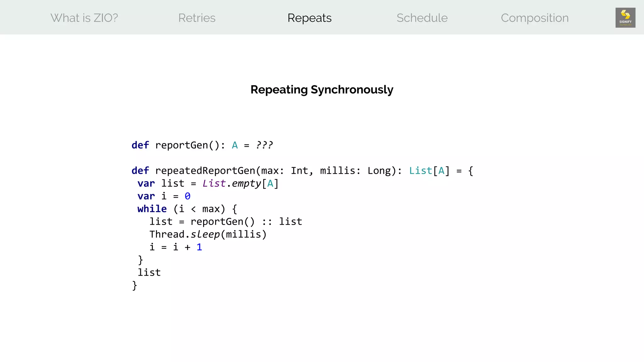Image resolution: width=644 pixels, height=362 pixels.
Task: Click the line "var list = List.empty[A]"
Action: tap(208, 184)
